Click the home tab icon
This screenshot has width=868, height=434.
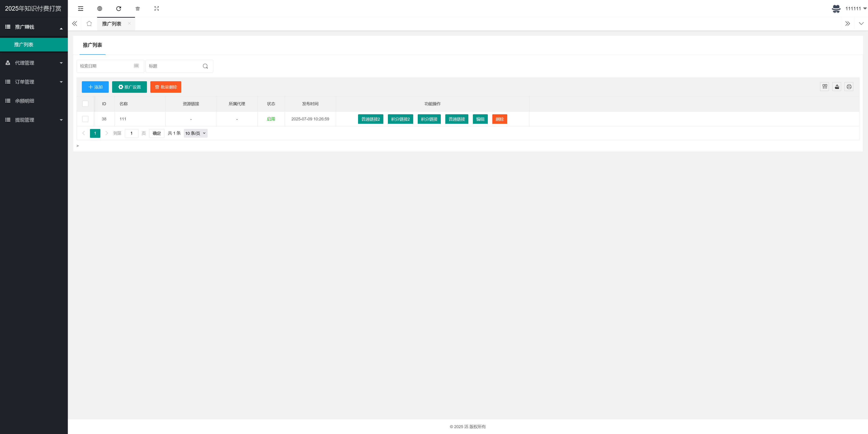tap(89, 24)
